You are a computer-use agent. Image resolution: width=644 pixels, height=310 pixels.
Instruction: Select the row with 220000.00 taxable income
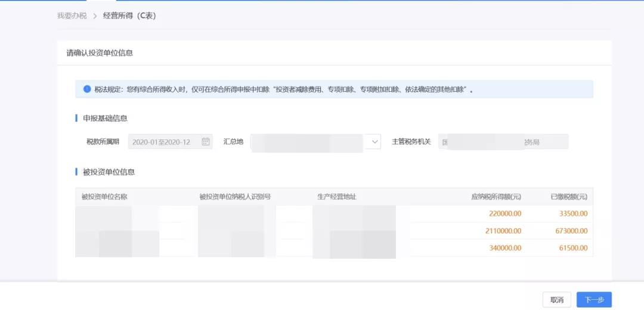click(x=334, y=213)
